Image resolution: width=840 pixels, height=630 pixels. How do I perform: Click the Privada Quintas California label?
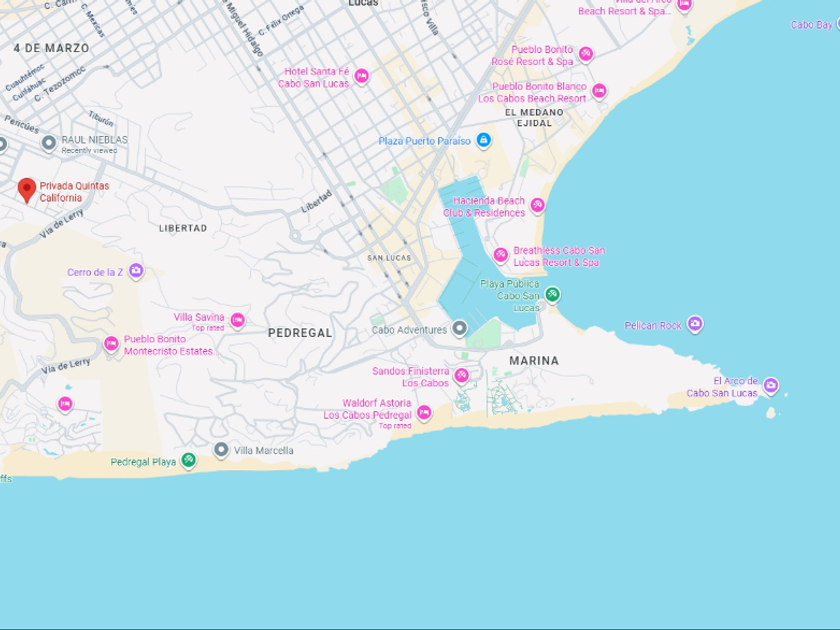tap(74, 192)
